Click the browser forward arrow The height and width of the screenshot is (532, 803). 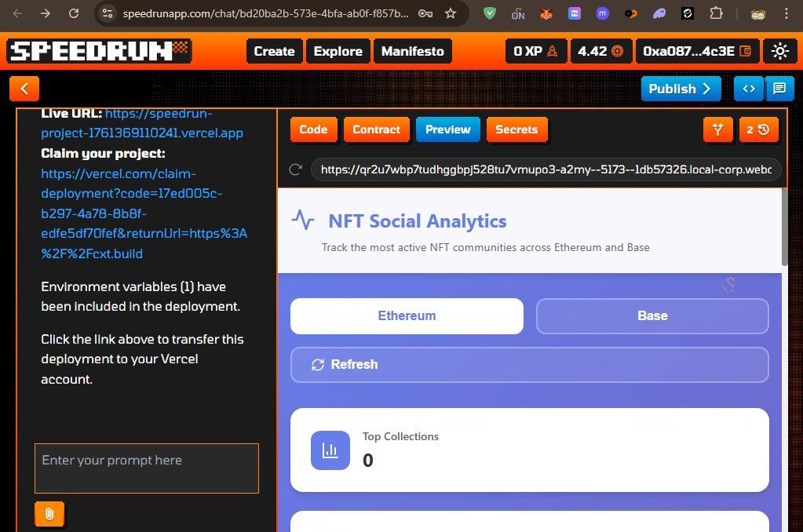(x=46, y=13)
